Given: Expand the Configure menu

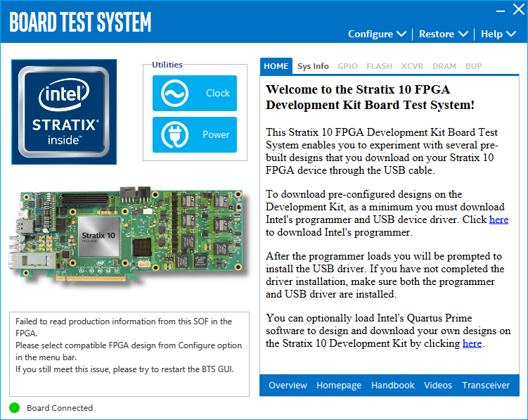Looking at the screenshot, I should pyautogui.click(x=377, y=34).
